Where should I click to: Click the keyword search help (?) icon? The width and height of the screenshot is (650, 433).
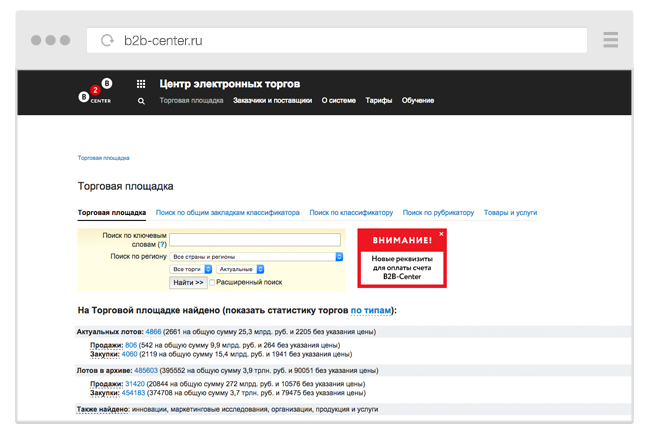[162, 244]
